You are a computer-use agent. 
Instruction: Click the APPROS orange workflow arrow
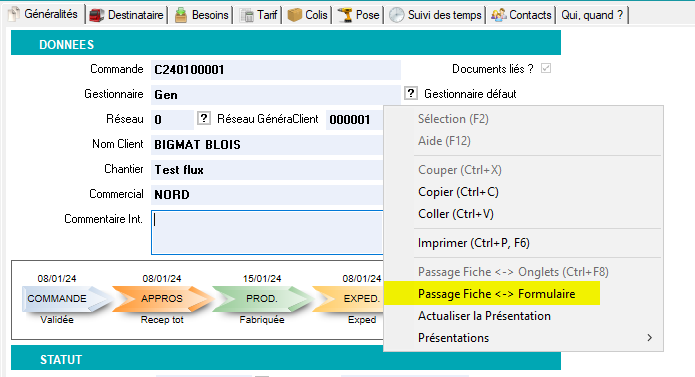[162, 299]
